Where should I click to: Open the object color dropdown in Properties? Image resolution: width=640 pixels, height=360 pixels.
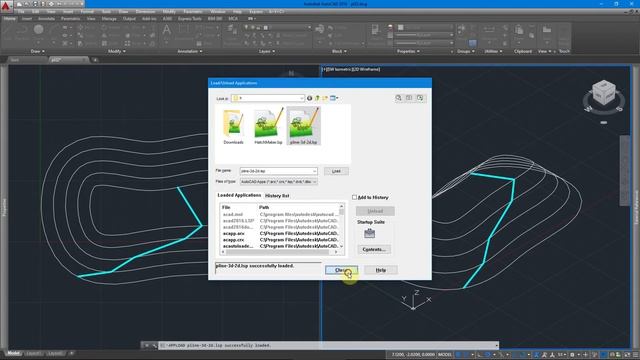point(425,27)
